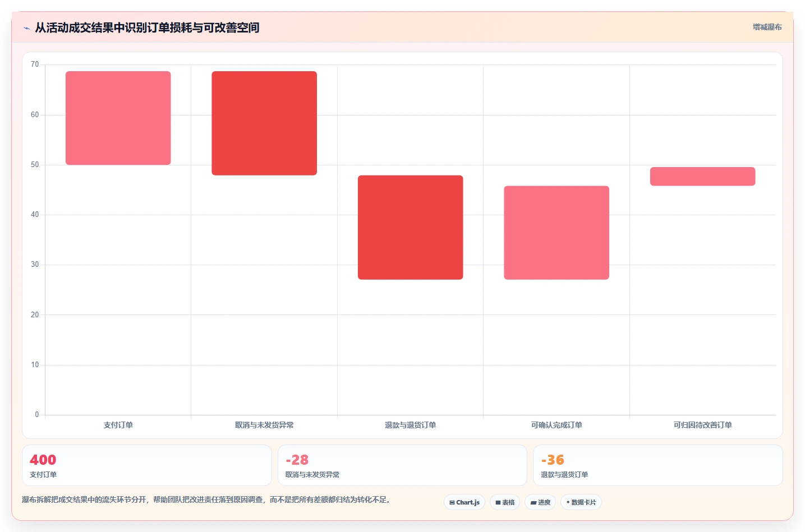Click the 取消与未发货异常 x-axis label

click(264, 425)
